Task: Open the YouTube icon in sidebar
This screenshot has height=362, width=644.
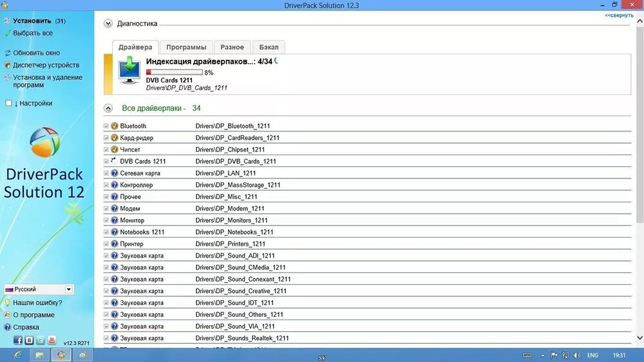Action: click(x=52, y=340)
